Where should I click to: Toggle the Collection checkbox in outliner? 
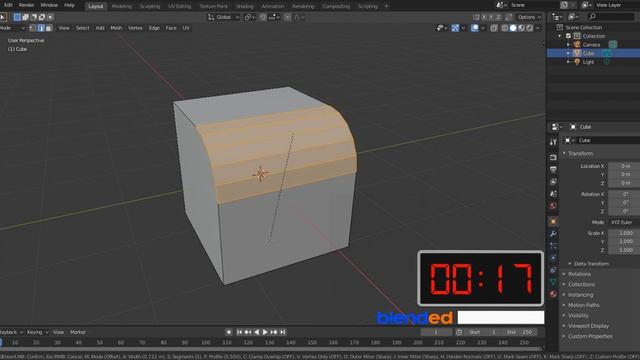click(x=568, y=36)
